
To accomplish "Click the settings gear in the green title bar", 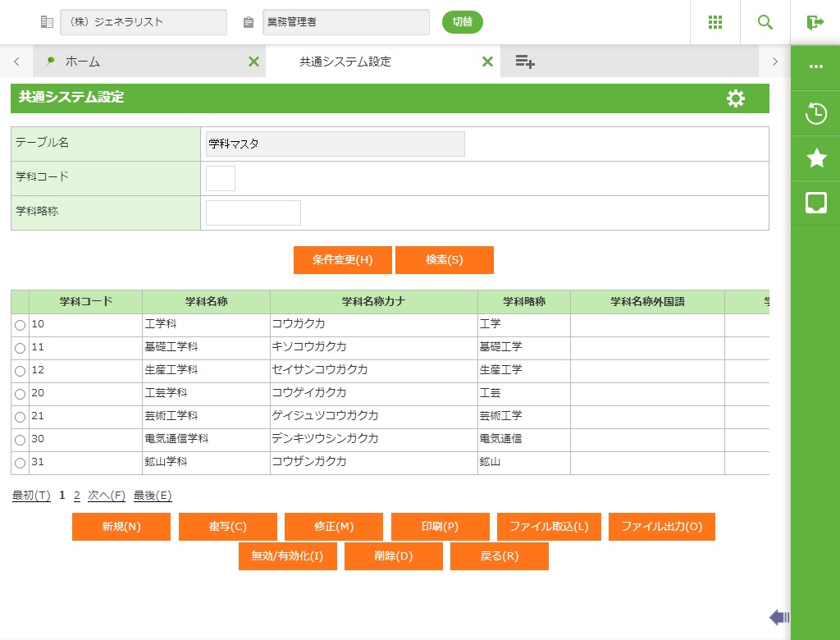I will [736, 98].
